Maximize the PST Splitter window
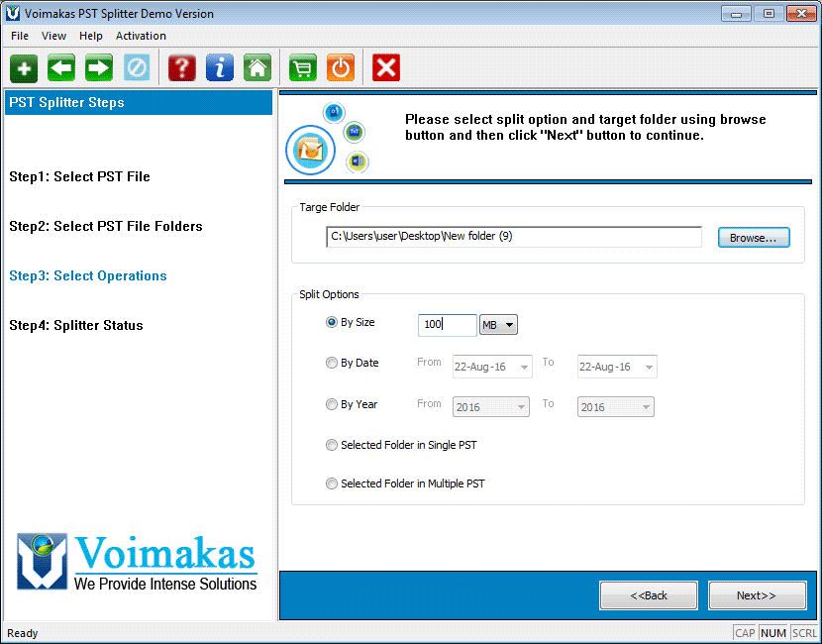This screenshot has width=822, height=644. [x=769, y=14]
